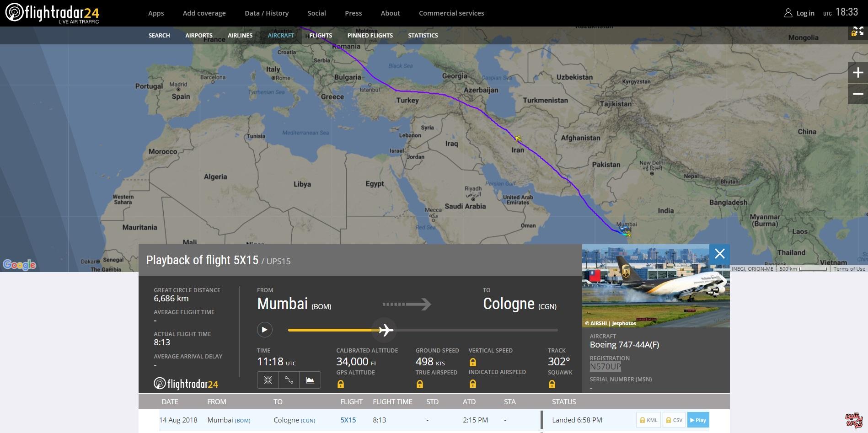Download the locked KML file

648,420
